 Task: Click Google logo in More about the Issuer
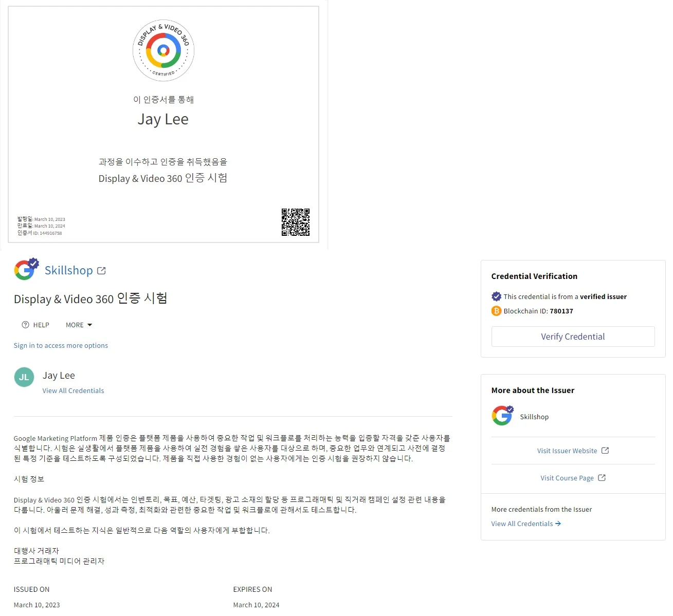[x=502, y=416]
